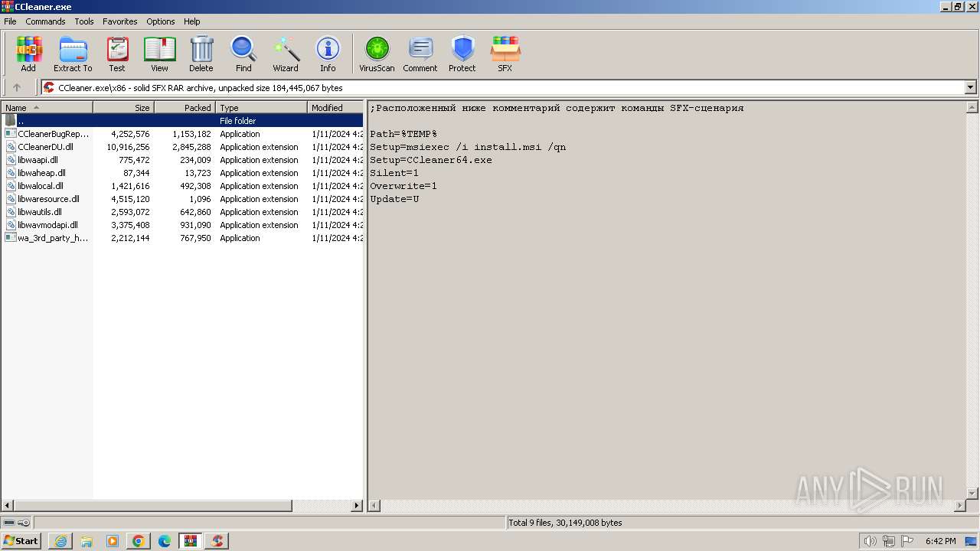Open CCleaner from the taskbar
Image resolution: width=980 pixels, height=551 pixels.
point(217,541)
